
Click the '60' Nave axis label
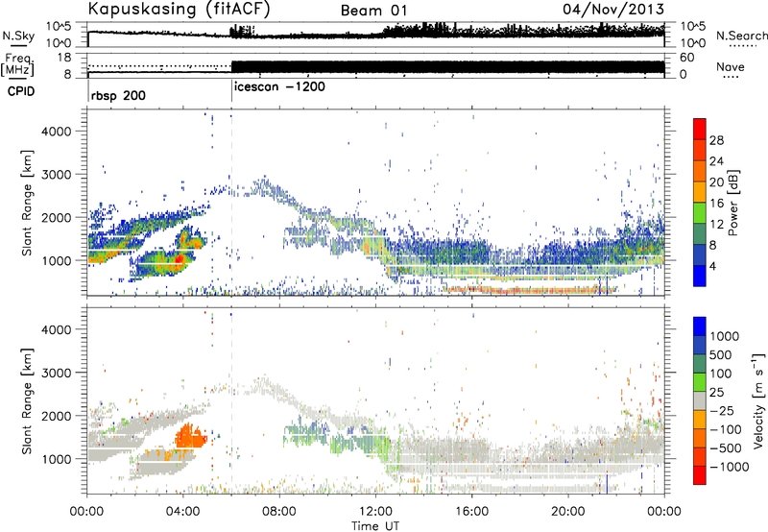pyautogui.click(x=687, y=58)
